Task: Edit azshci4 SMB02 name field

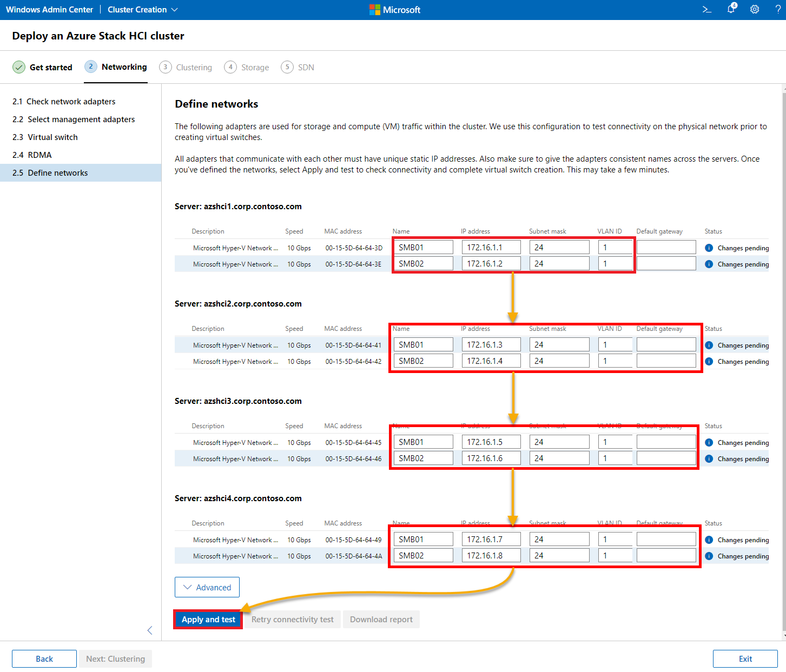Action: point(424,555)
